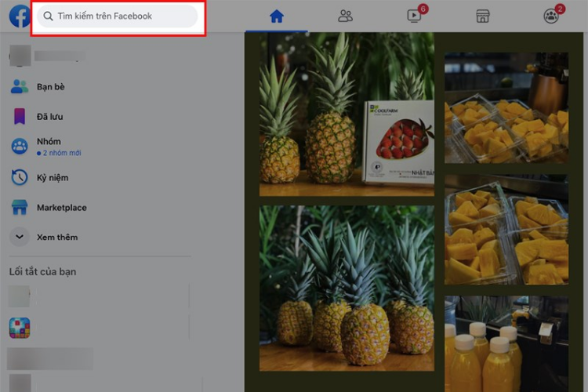Click the Lối tắt của bạn heading

pos(42,271)
